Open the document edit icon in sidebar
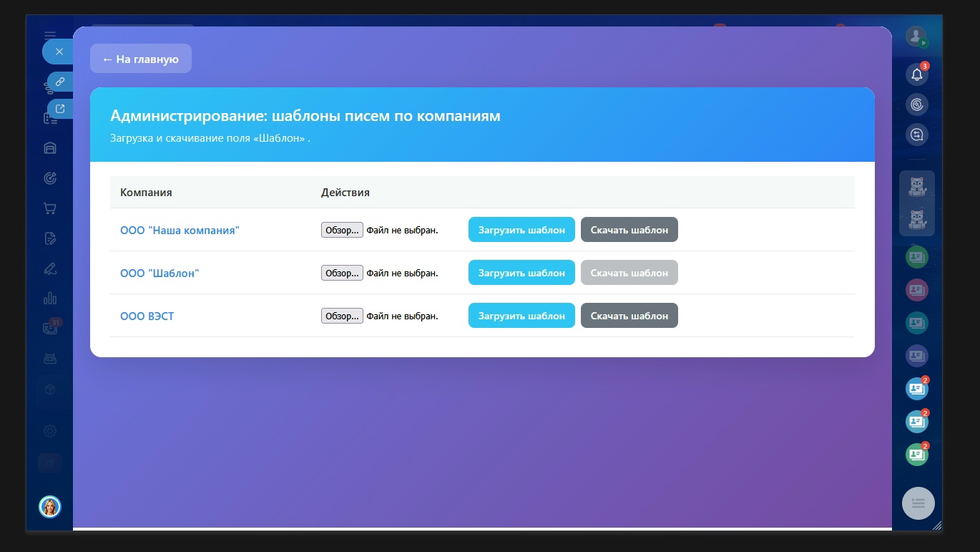The image size is (980, 552). pos(50,238)
